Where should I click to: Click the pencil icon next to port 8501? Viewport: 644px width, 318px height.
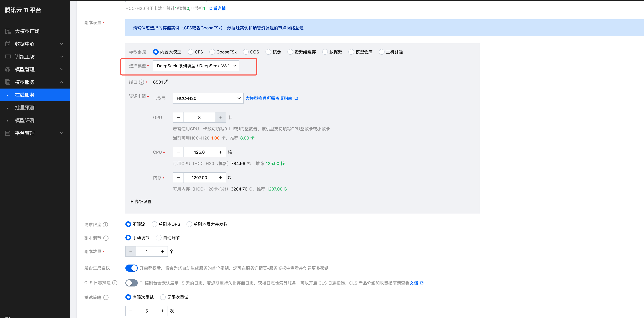[x=166, y=82]
